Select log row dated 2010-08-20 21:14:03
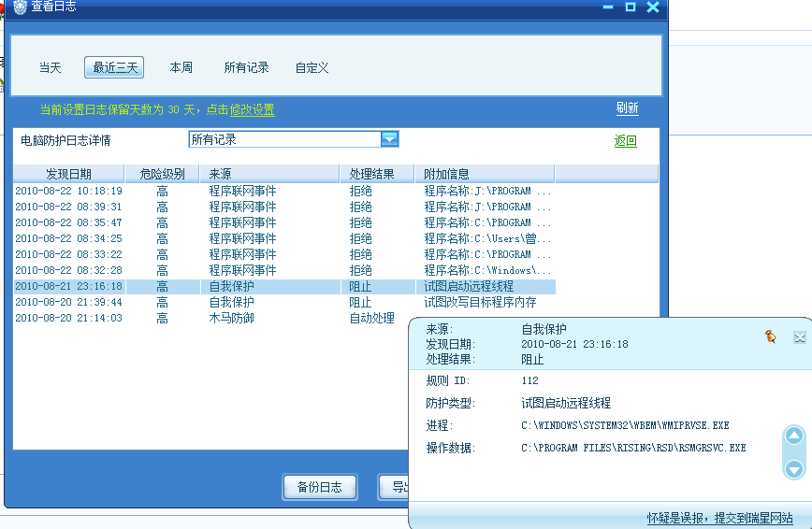 click(212, 318)
